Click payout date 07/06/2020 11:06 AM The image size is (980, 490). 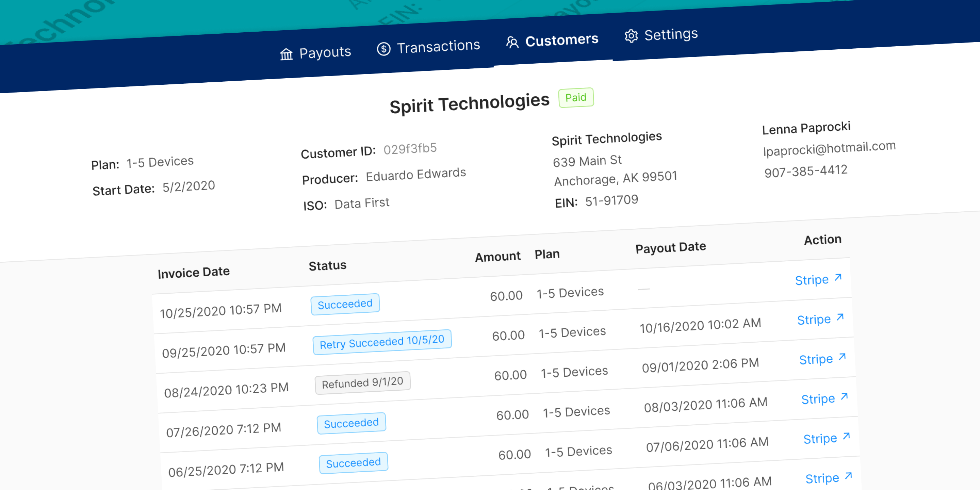click(707, 444)
